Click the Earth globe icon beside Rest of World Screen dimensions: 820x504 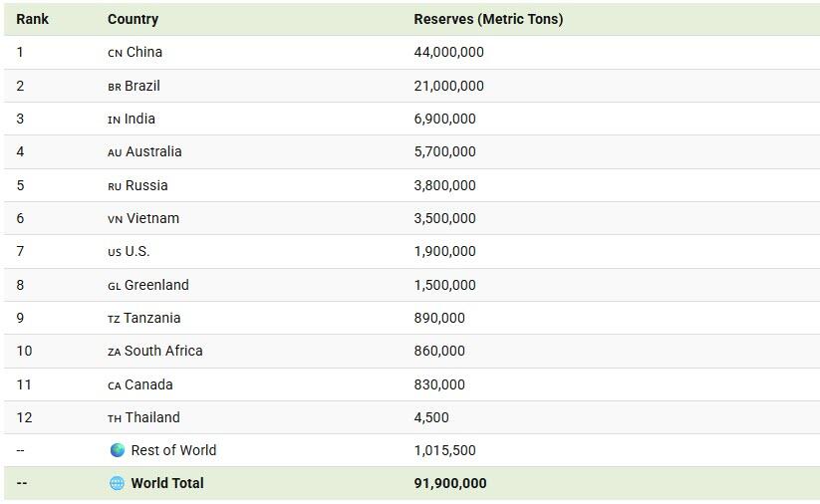coord(118,450)
